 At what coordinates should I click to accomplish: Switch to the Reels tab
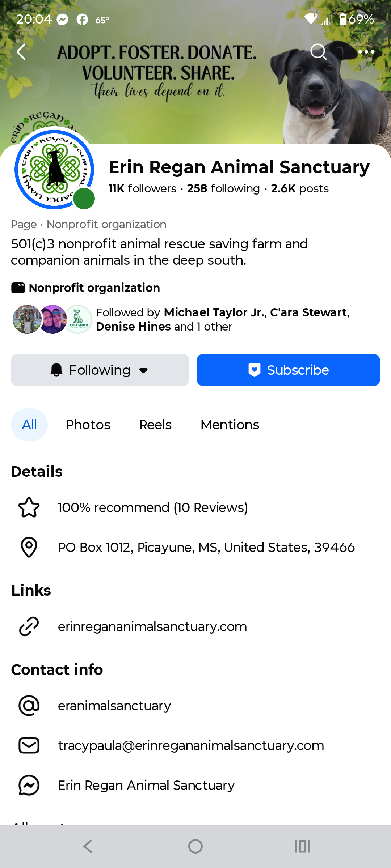pyautogui.click(x=155, y=425)
